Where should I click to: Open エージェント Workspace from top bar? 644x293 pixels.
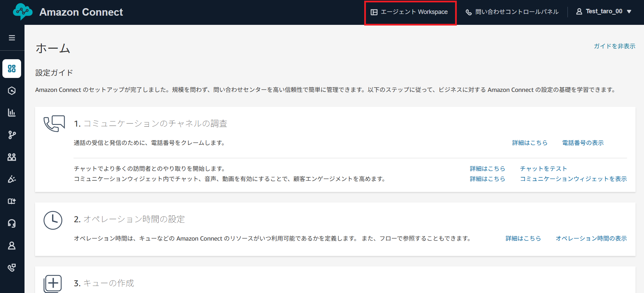coord(410,12)
